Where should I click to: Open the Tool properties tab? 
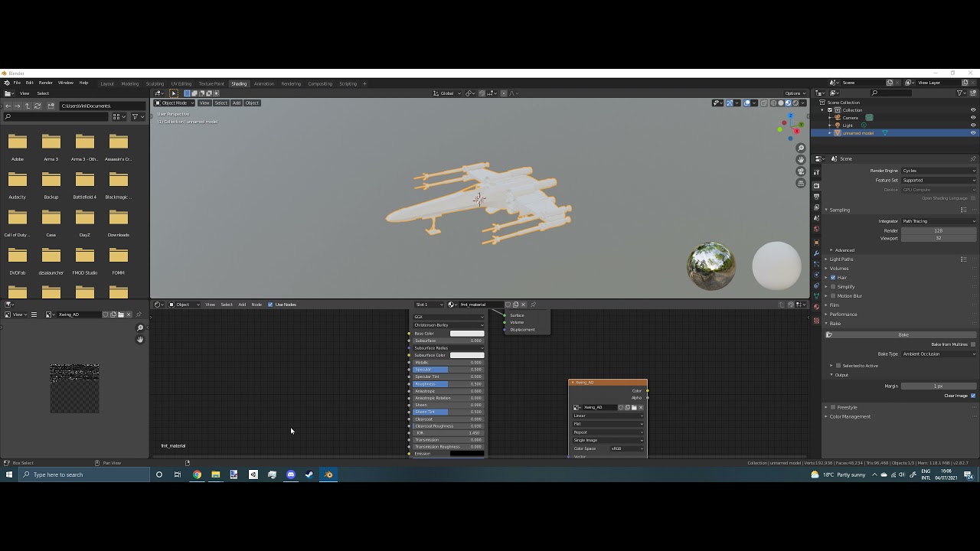[x=816, y=172]
